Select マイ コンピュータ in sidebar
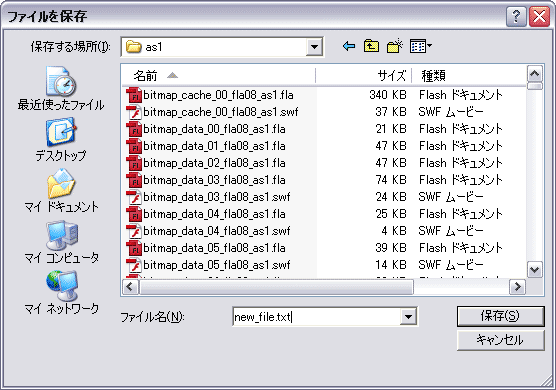Image resolution: width=556 pixels, height=390 pixels. tap(61, 242)
